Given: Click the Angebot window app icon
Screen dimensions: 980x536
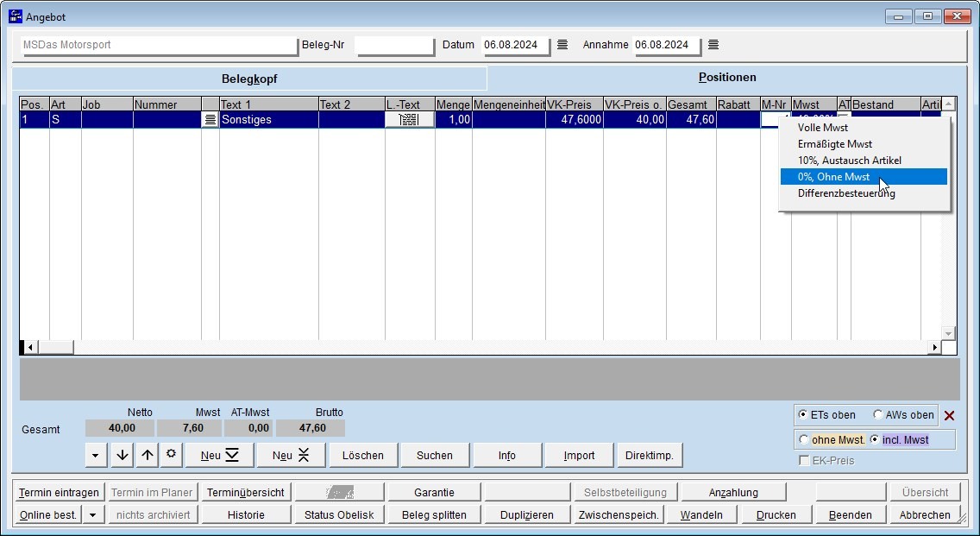Looking at the screenshot, I should pos(15,16).
